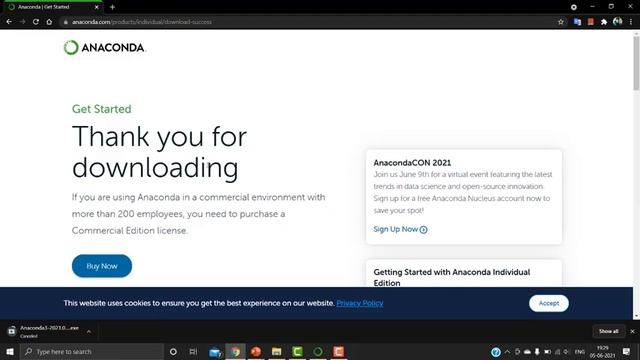Click Getting Started with Anaconda Individual Edition
The image size is (640, 360).
(451, 278)
